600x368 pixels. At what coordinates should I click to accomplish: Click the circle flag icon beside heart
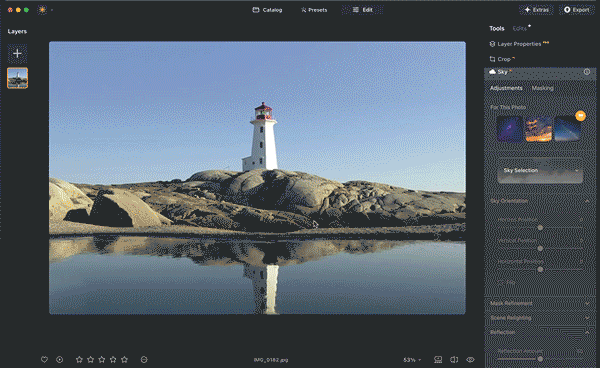[59, 360]
